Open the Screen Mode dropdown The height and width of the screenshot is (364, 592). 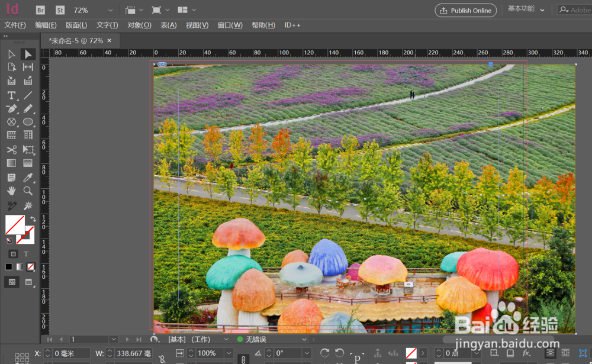[160, 10]
